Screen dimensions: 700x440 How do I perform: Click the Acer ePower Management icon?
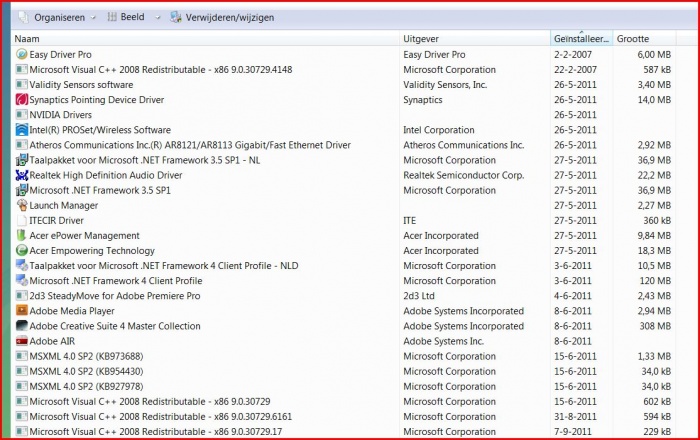pyautogui.click(x=22, y=236)
